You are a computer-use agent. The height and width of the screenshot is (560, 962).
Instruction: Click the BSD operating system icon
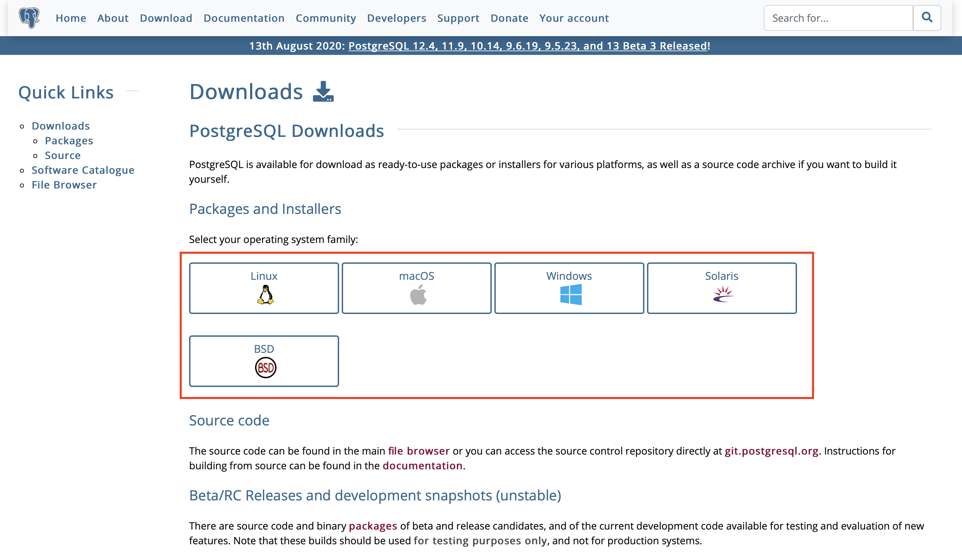click(x=264, y=367)
